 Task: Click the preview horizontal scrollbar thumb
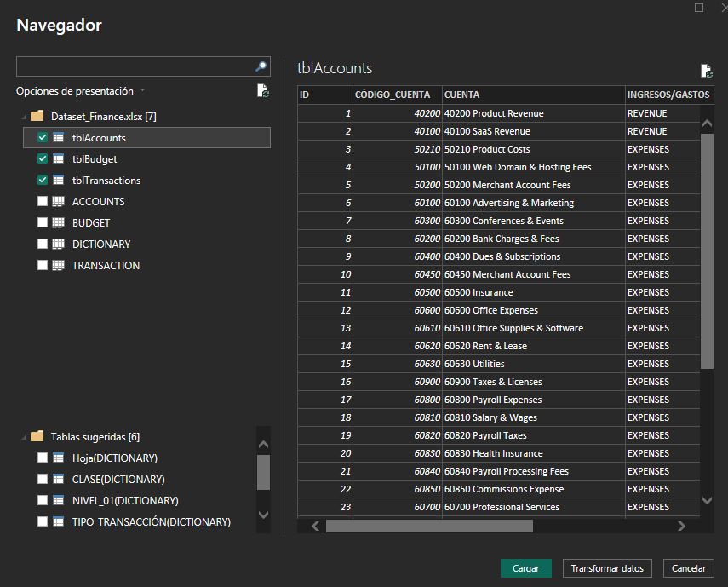pyautogui.click(x=429, y=527)
